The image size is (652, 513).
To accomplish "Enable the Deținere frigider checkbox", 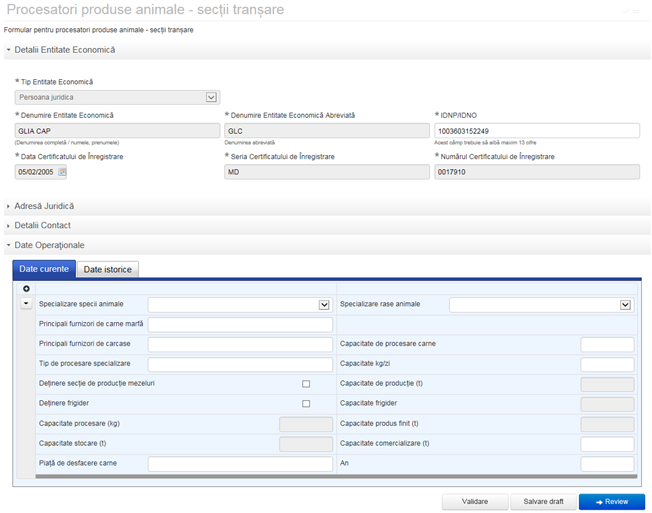I will (306, 404).
